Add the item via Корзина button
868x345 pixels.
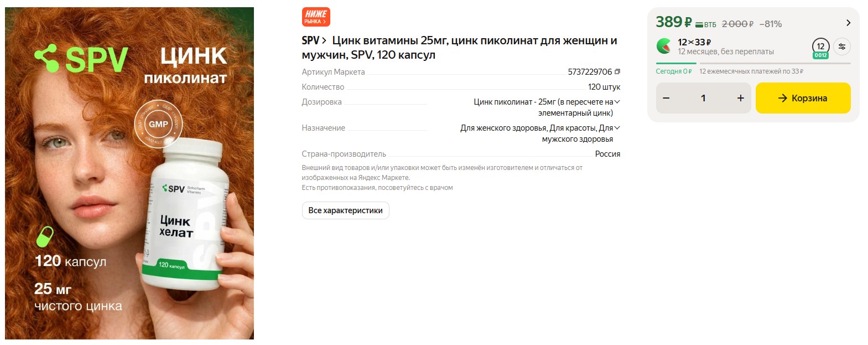pos(803,98)
